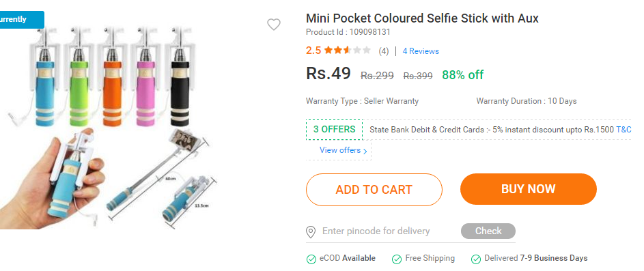Add the selfie stick to cart
644x271 pixels.
point(374,190)
